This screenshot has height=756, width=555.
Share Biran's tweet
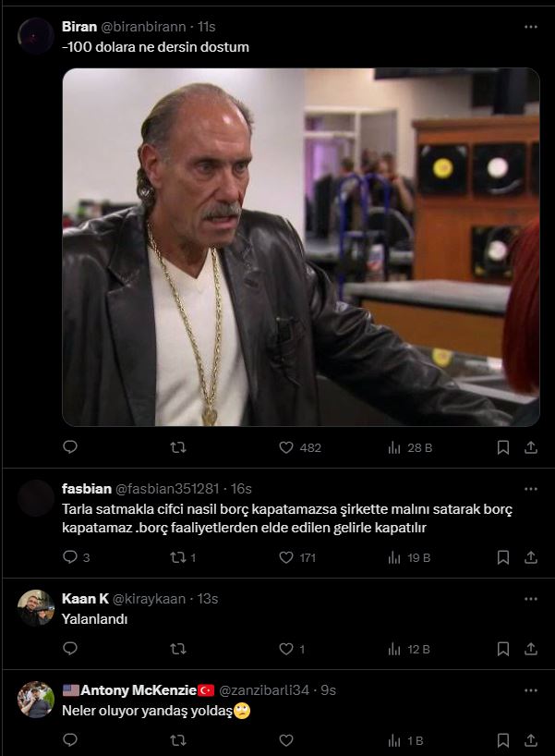tap(531, 448)
